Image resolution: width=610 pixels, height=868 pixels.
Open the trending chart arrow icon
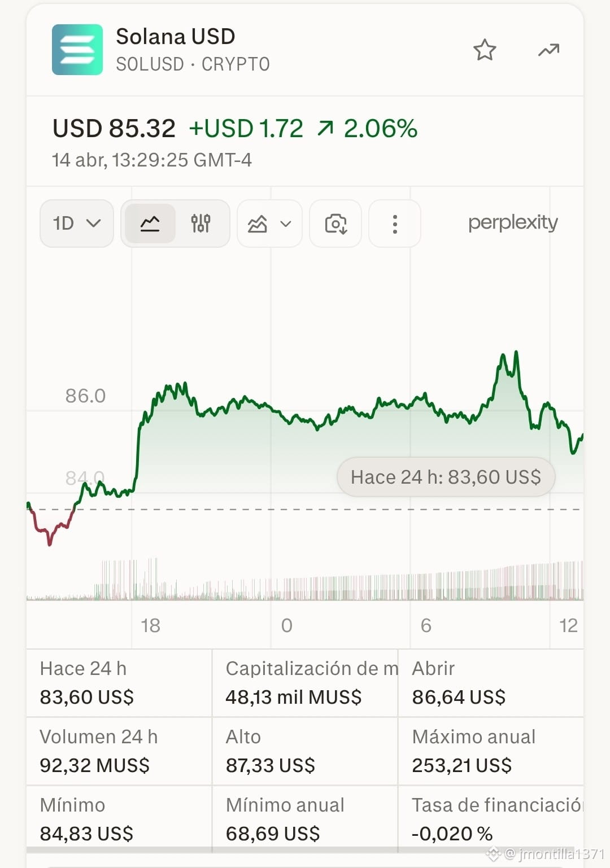point(548,50)
